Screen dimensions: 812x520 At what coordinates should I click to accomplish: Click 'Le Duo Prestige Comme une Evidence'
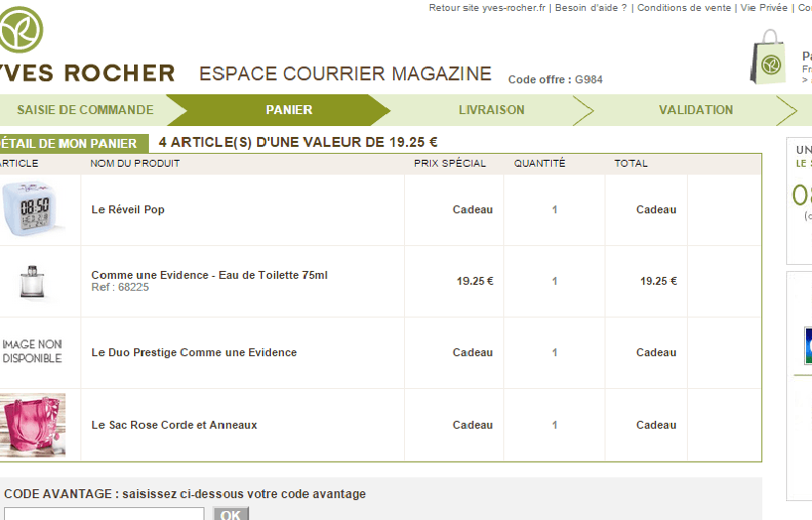(x=194, y=353)
